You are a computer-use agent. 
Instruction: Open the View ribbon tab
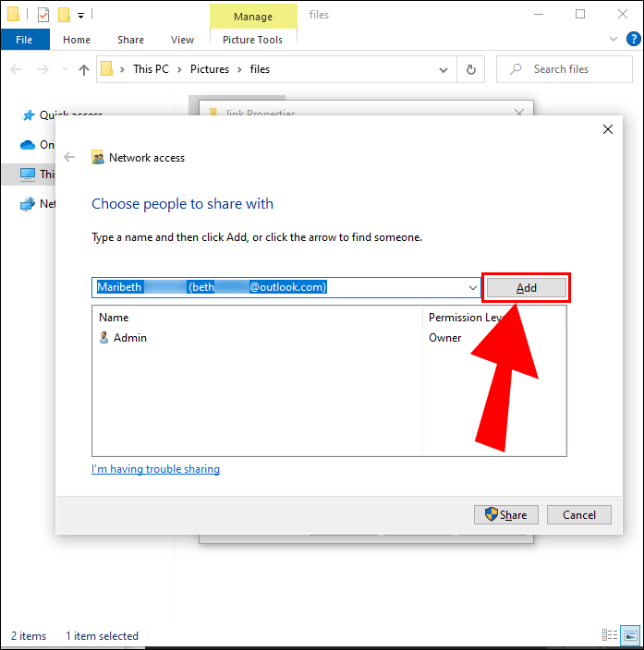pyautogui.click(x=182, y=40)
